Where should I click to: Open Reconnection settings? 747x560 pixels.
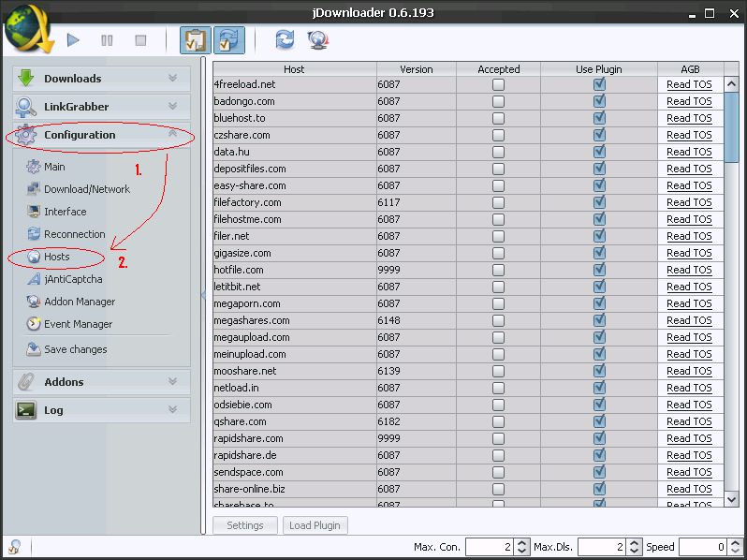pyautogui.click(x=66, y=234)
